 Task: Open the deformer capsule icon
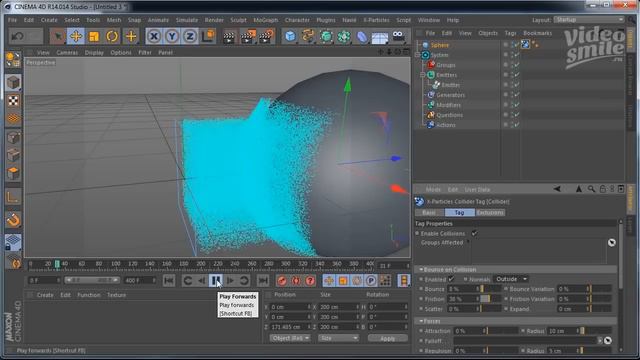pyautogui.click(x=362, y=37)
